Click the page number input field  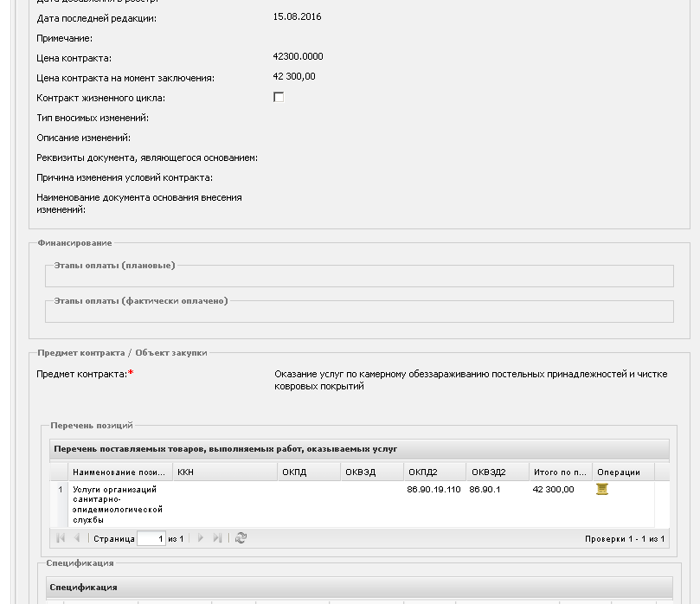coord(151,538)
